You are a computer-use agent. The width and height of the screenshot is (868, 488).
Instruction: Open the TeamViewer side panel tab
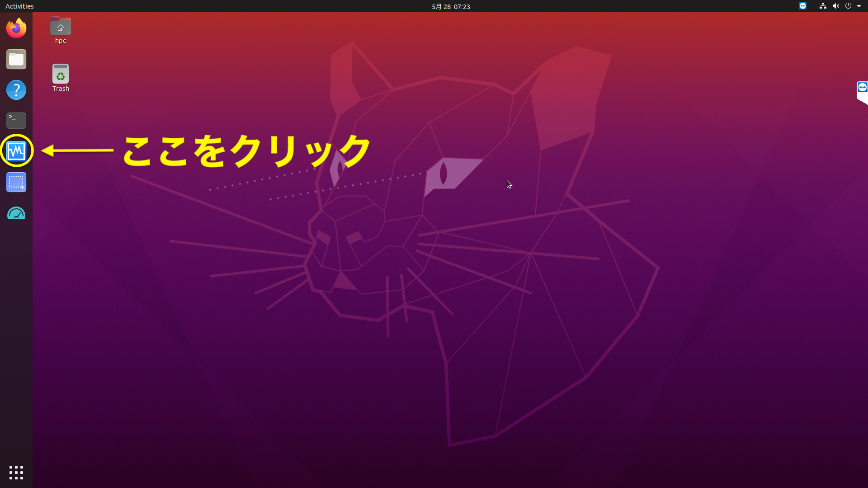(863, 92)
